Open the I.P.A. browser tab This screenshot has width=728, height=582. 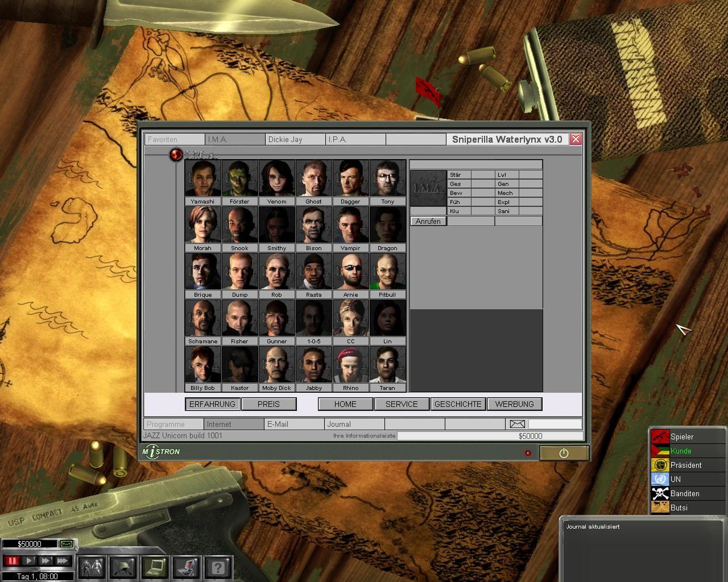(355, 139)
